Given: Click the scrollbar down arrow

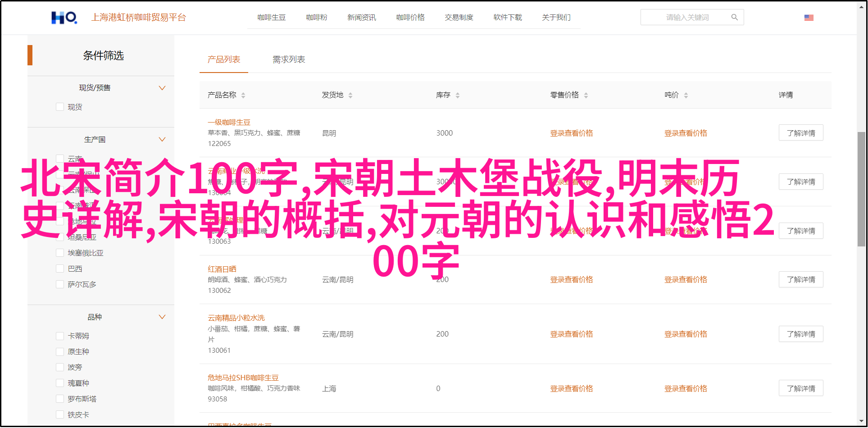Looking at the screenshot, I should click(861, 422).
